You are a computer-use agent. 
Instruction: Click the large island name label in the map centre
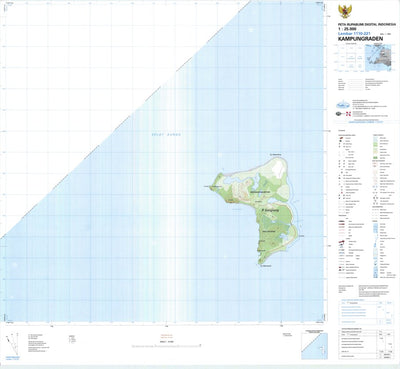pyautogui.click(x=271, y=210)
